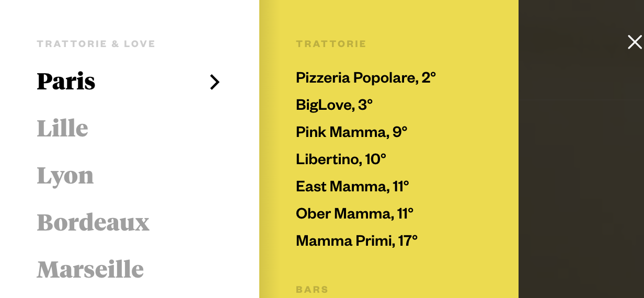644x298 pixels.
Task: Choose Lyon from the city list
Action: (x=65, y=176)
